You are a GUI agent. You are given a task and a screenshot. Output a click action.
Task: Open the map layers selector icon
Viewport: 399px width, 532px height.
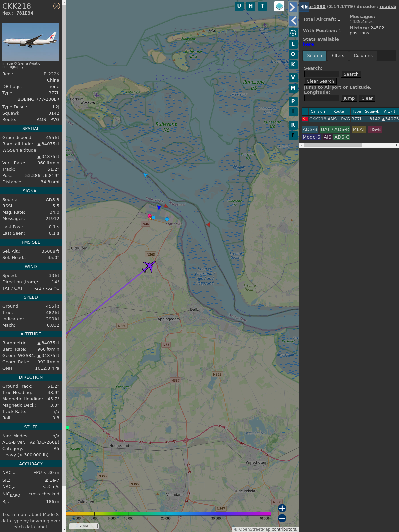coord(279,6)
